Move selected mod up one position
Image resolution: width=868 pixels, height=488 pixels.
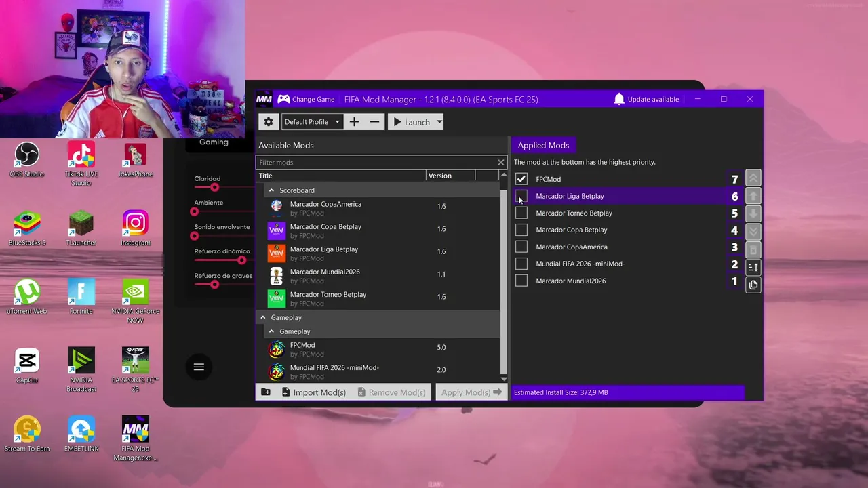[753, 196]
